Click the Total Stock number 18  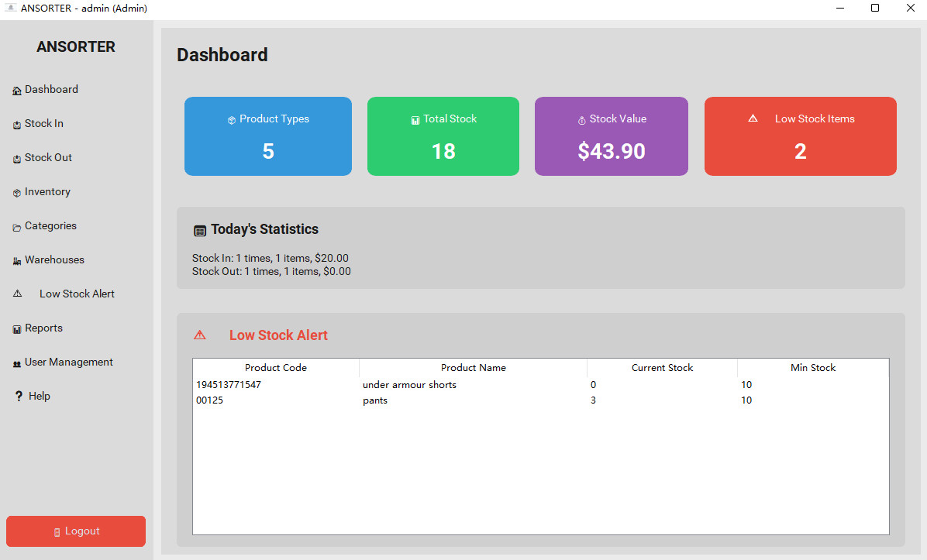(443, 151)
